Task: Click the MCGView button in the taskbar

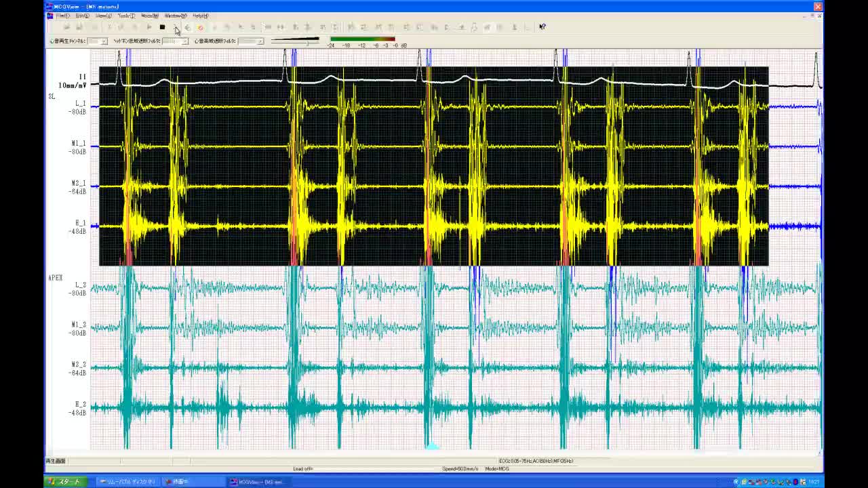Action: (x=258, y=482)
